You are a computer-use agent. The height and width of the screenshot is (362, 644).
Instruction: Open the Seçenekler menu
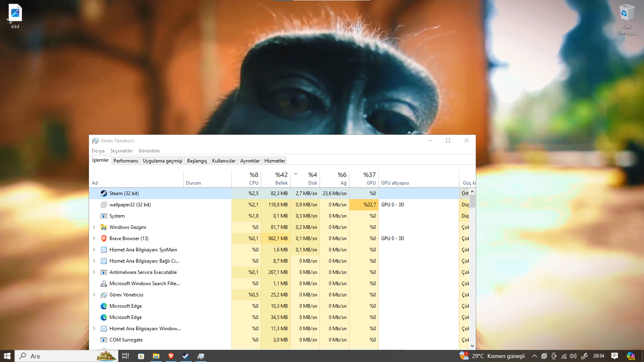tap(122, 151)
